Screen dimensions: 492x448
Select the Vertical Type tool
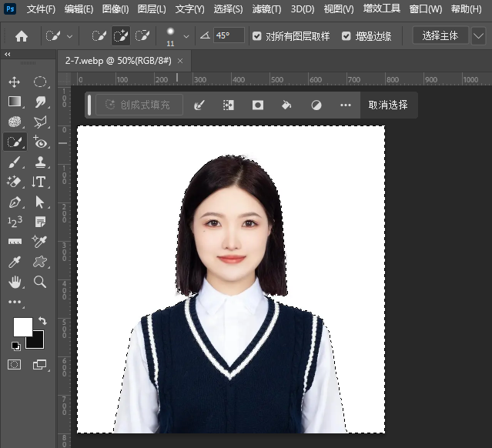click(40, 182)
